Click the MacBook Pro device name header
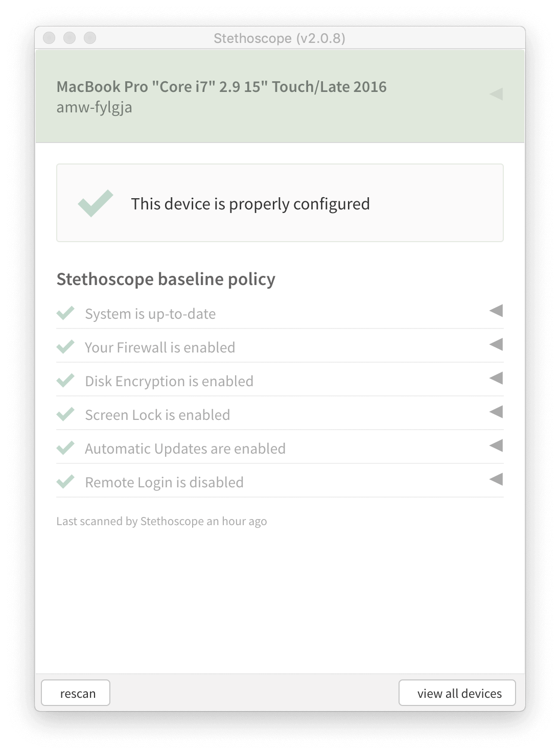Image resolution: width=560 pixels, height=754 pixels. pos(221,87)
